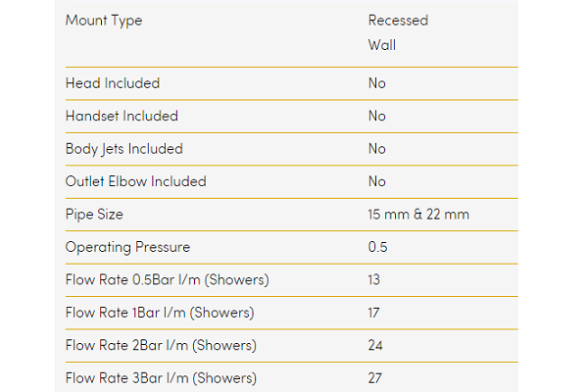Screen dimensions: 588x392
Task: Click the Flow Rate 1Bar label
Action: (160, 313)
